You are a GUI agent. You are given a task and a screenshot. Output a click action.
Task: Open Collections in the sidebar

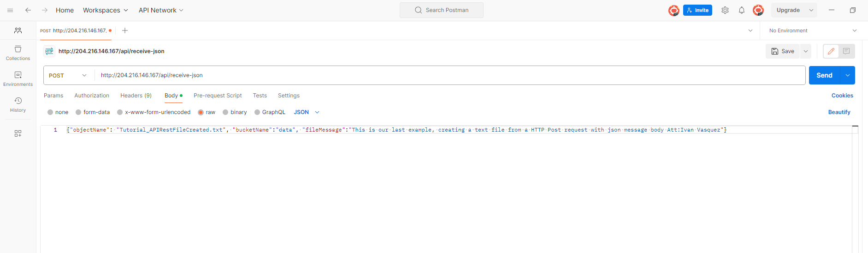(18, 53)
